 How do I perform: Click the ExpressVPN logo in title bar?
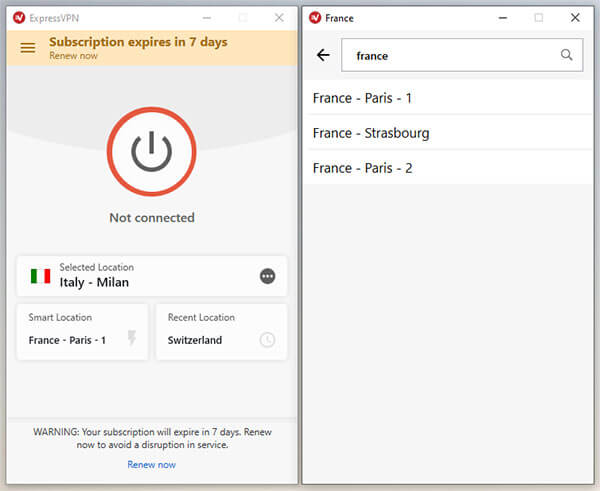[x=19, y=18]
